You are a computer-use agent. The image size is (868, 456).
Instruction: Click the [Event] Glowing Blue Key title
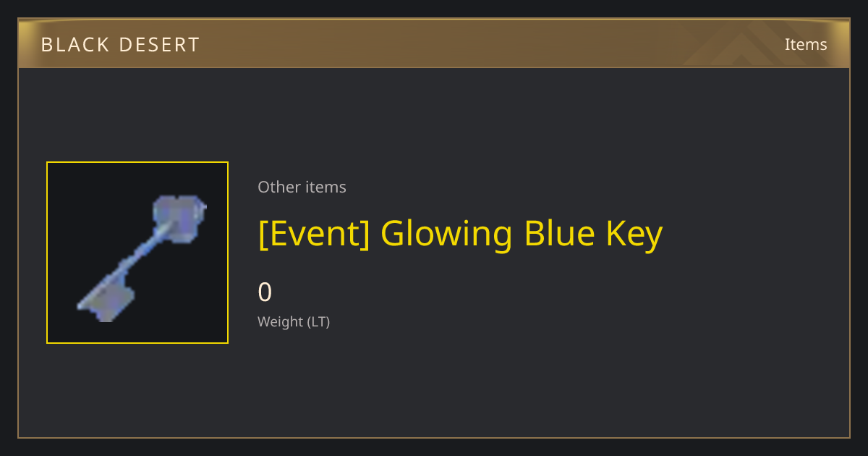point(460,234)
